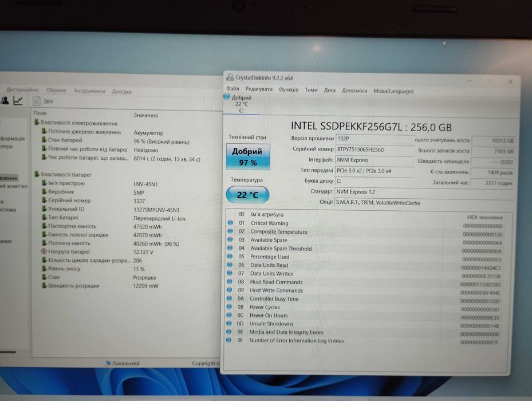The image size is (532, 401).
Task: Click the status dot for Host Write Commands
Action: (x=230, y=290)
